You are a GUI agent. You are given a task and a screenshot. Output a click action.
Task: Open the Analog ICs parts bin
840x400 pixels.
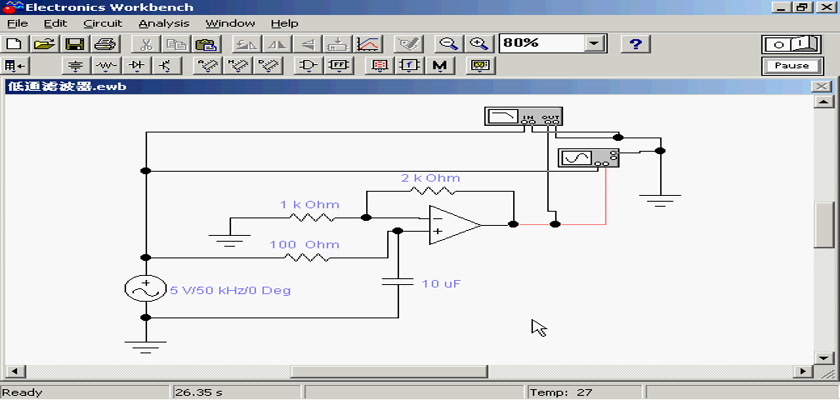(x=206, y=66)
